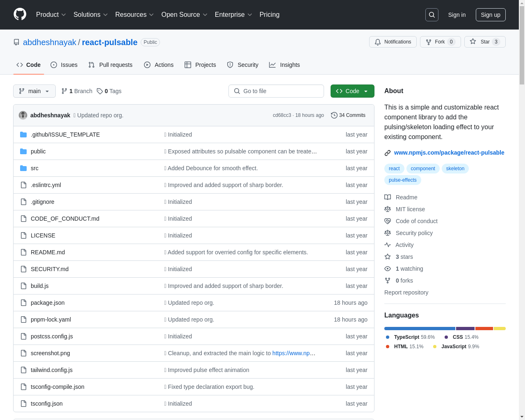
Task: Click the skeleton topic tag
Action: [455, 169]
